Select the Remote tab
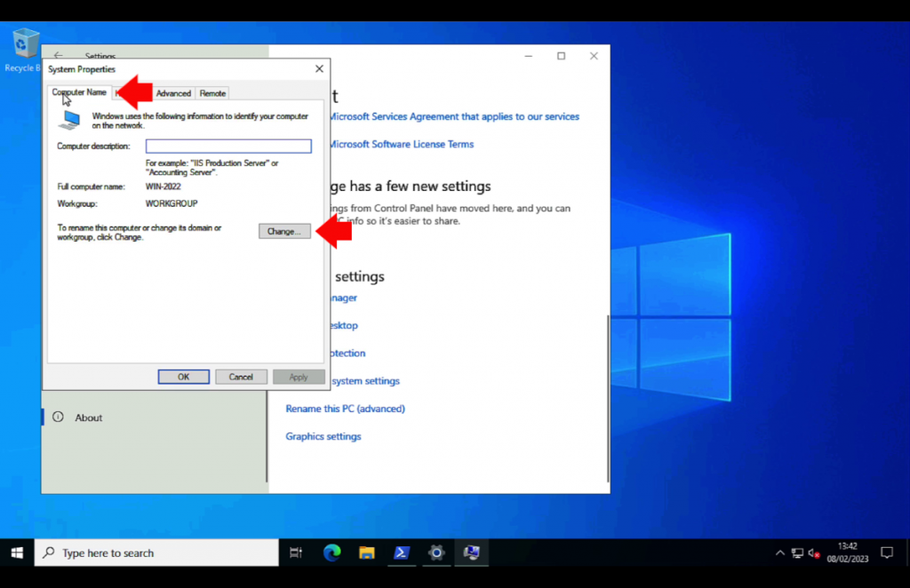This screenshot has width=910, height=588. pos(212,92)
